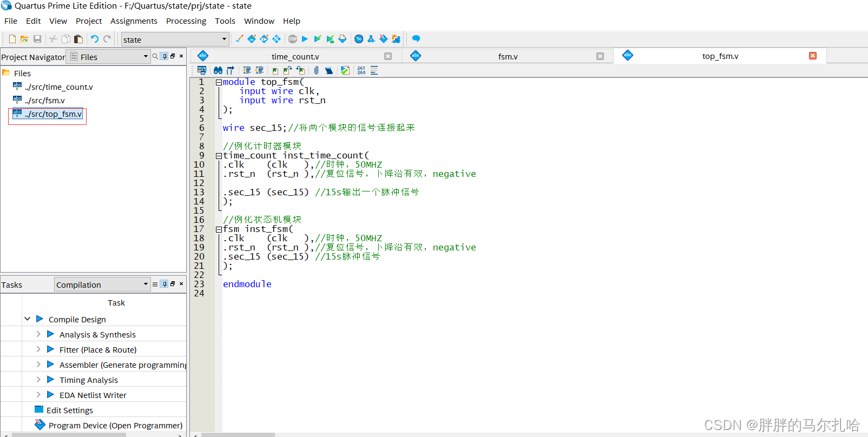Save the file with the floppy disk icon

click(37, 39)
